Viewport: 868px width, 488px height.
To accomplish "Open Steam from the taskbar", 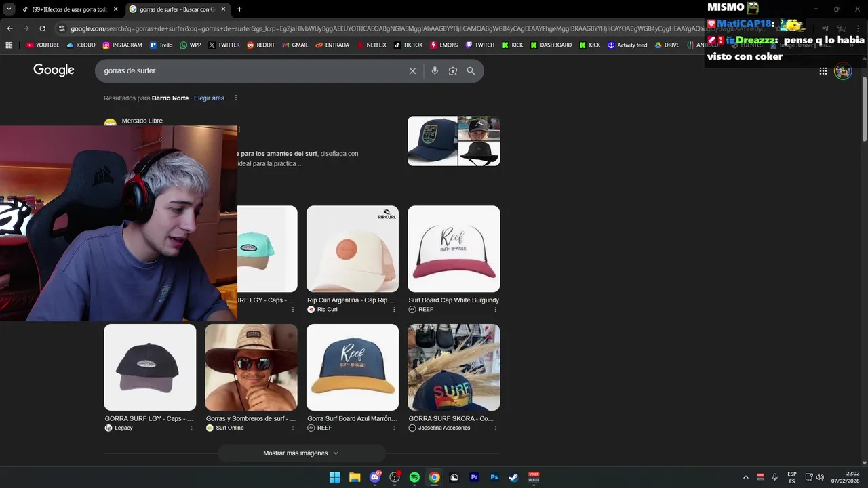I will coord(514,477).
